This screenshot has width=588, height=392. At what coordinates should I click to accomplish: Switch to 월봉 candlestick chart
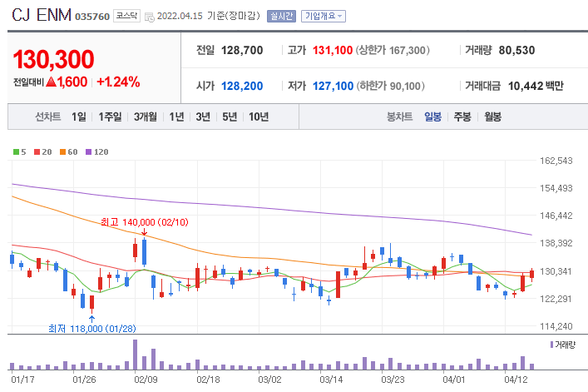(x=492, y=117)
